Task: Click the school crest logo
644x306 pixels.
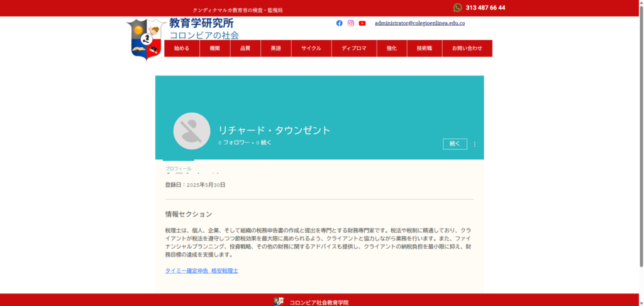Action: pos(145,39)
